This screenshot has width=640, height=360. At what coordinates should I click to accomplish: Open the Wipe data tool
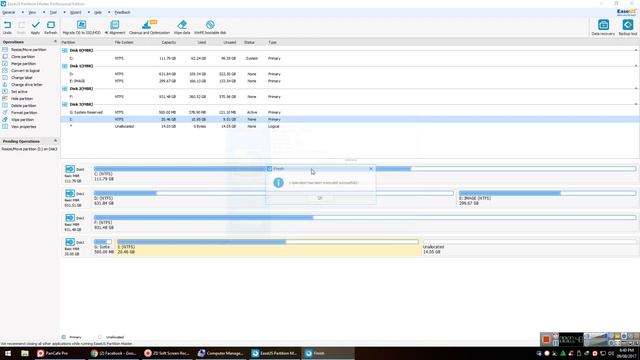point(182,27)
